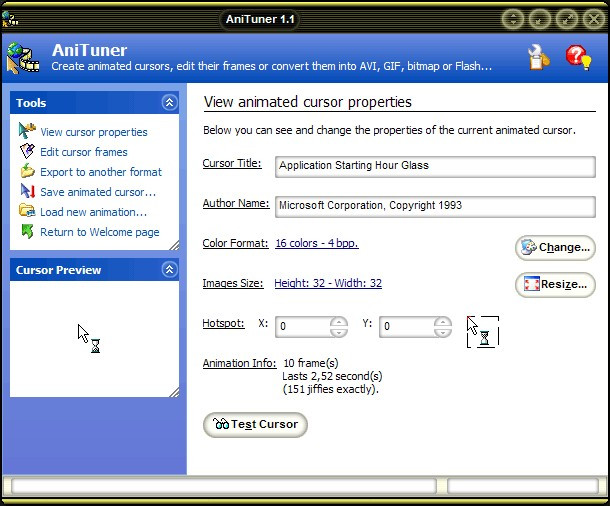The height and width of the screenshot is (506, 610).
Task: Open the options wrench icon in header
Action: click(538, 57)
